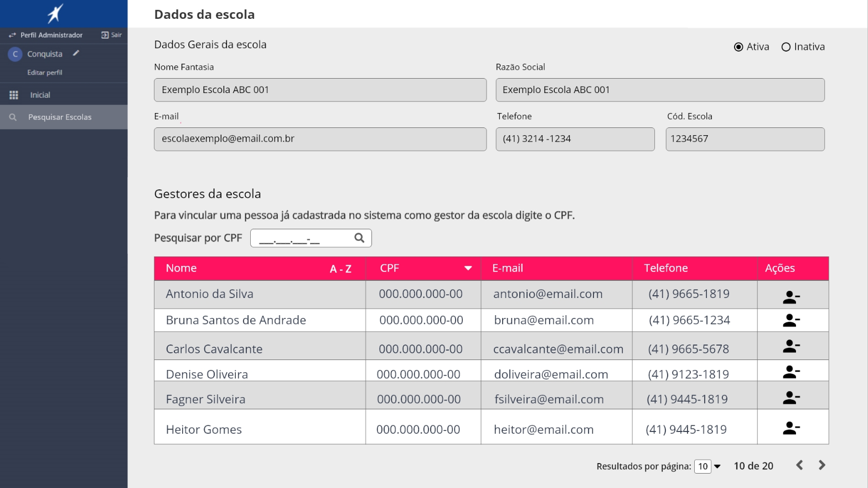Open the CPF column sort dropdown arrow
868x488 pixels.
468,268
